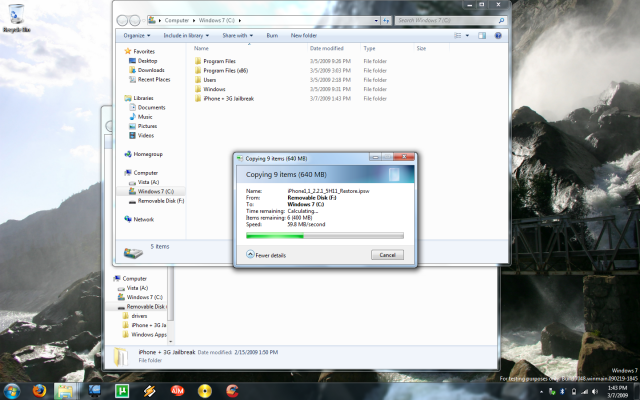This screenshot has height=400, width=640.
Task: Click the change view icon
Action: tap(458, 36)
